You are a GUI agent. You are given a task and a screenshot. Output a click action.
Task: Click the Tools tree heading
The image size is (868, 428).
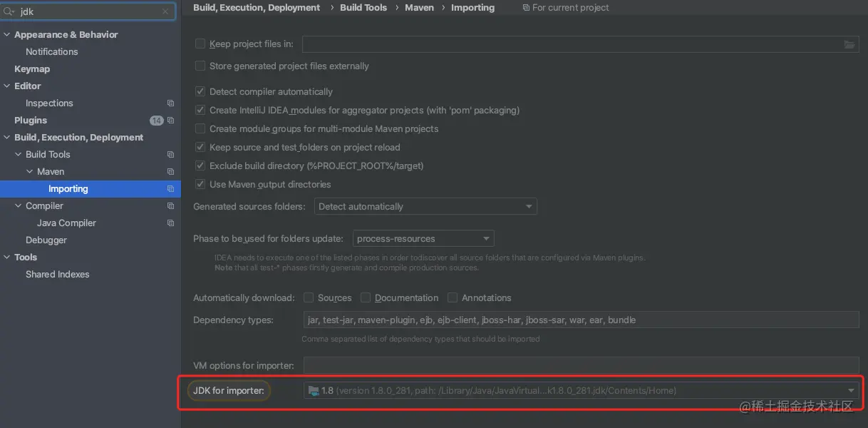26,258
